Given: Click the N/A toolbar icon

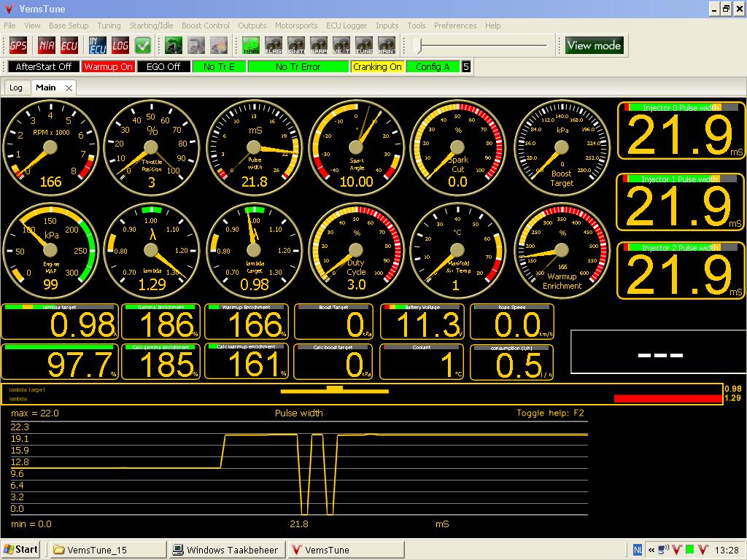Looking at the screenshot, I should (47, 46).
